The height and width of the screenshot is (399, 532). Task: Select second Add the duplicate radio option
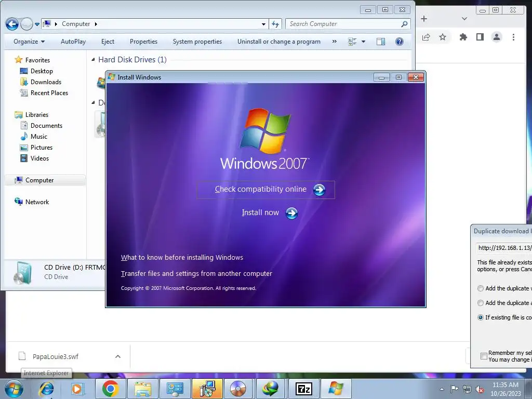tap(481, 303)
